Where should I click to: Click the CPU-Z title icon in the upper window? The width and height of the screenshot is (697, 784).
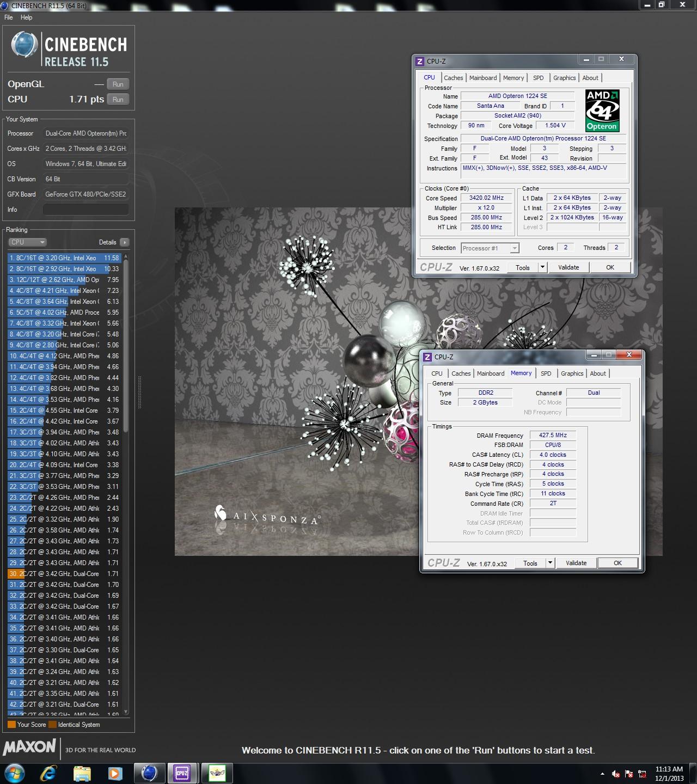[x=420, y=62]
